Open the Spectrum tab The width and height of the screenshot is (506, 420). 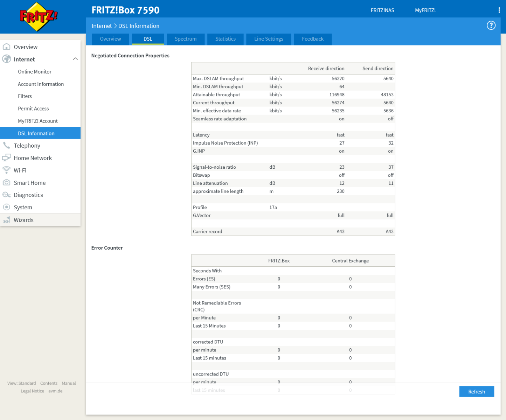tap(186, 39)
